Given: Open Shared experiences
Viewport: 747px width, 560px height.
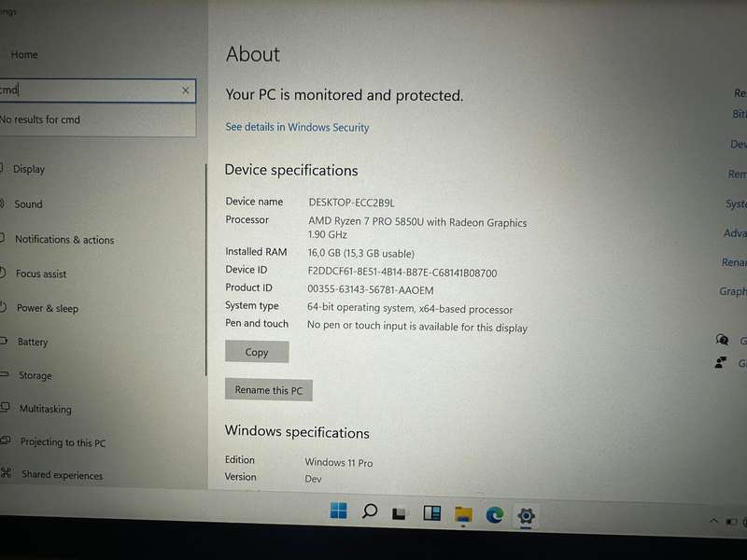Looking at the screenshot, I should (x=62, y=475).
